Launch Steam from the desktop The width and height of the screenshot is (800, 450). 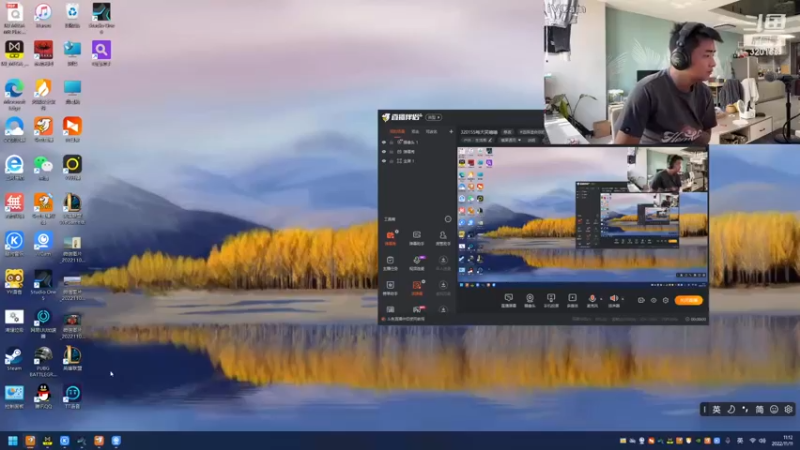coord(14,358)
